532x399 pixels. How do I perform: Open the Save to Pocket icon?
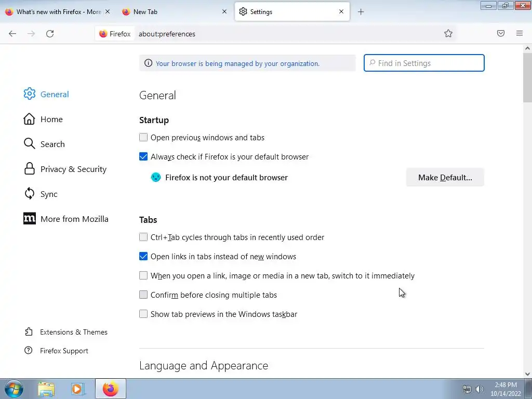tap(501, 33)
